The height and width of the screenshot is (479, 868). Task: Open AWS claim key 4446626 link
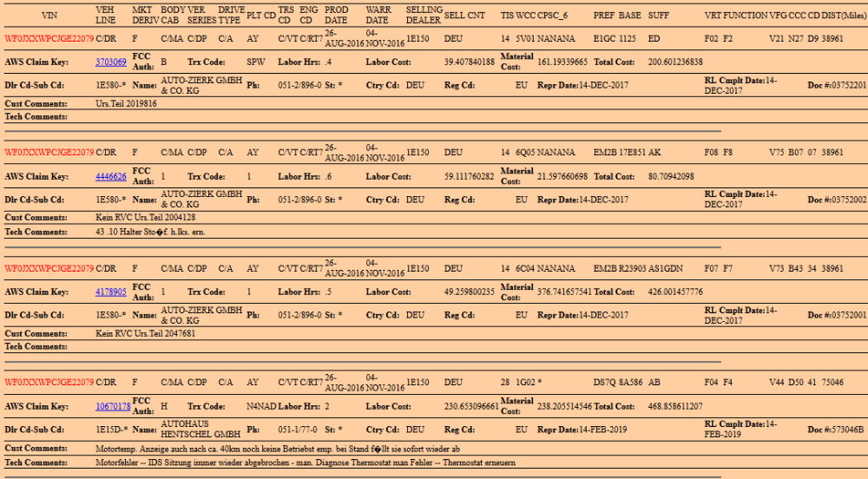pyautogui.click(x=110, y=177)
